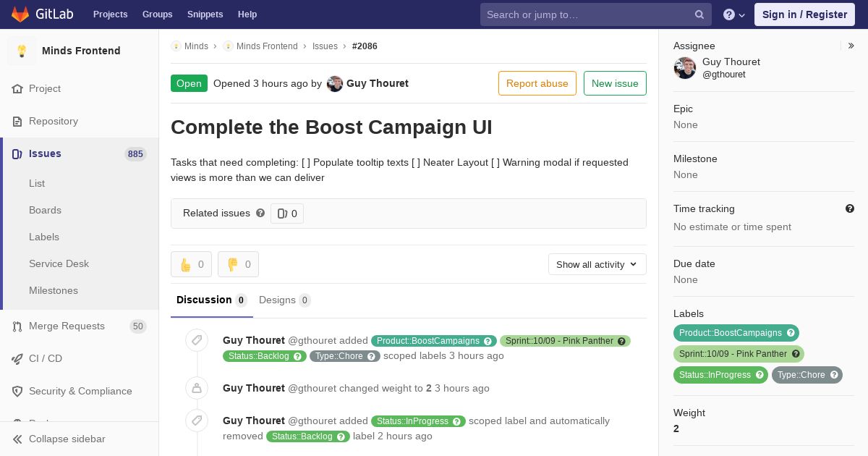Switch to the Discussion tab

(x=212, y=300)
